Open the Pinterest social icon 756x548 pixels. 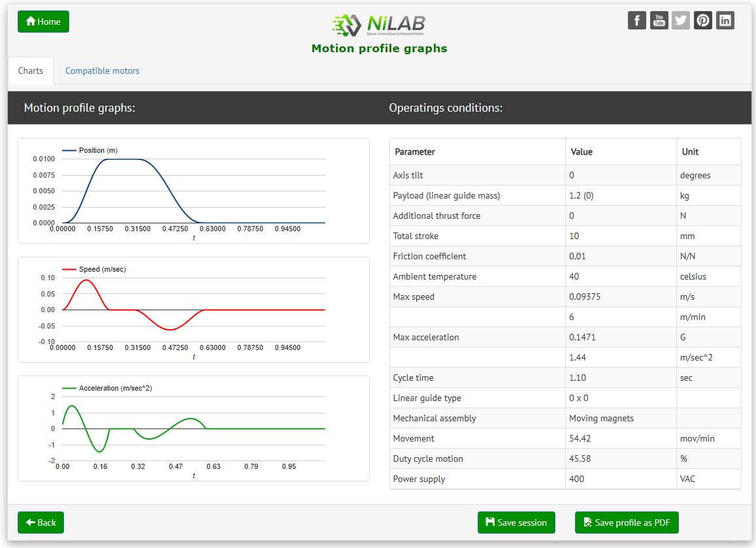pyautogui.click(x=703, y=20)
